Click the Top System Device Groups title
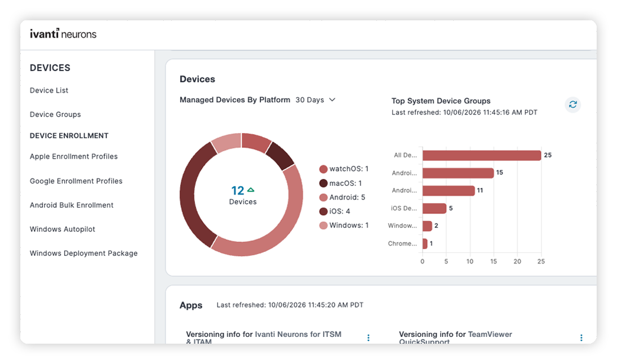Viewport: 617px width, 364px height. tap(441, 101)
